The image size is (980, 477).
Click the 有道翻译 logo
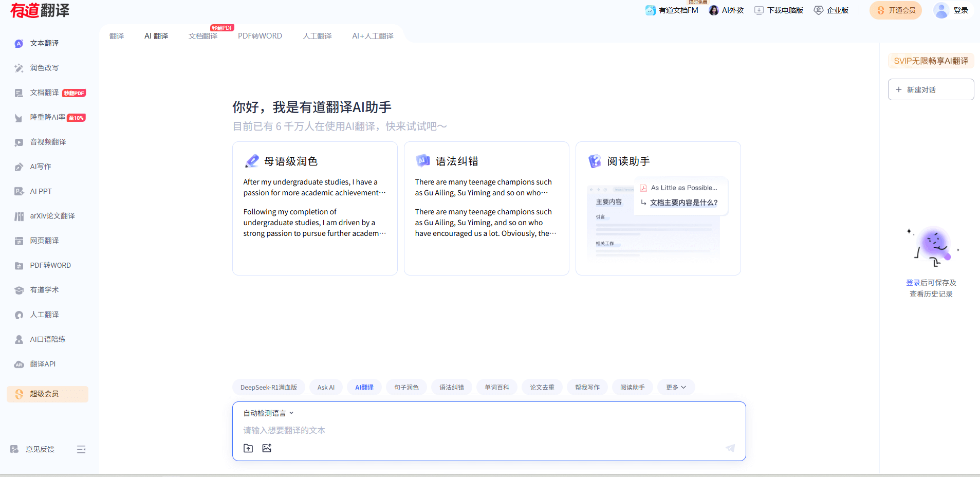[40, 10]
